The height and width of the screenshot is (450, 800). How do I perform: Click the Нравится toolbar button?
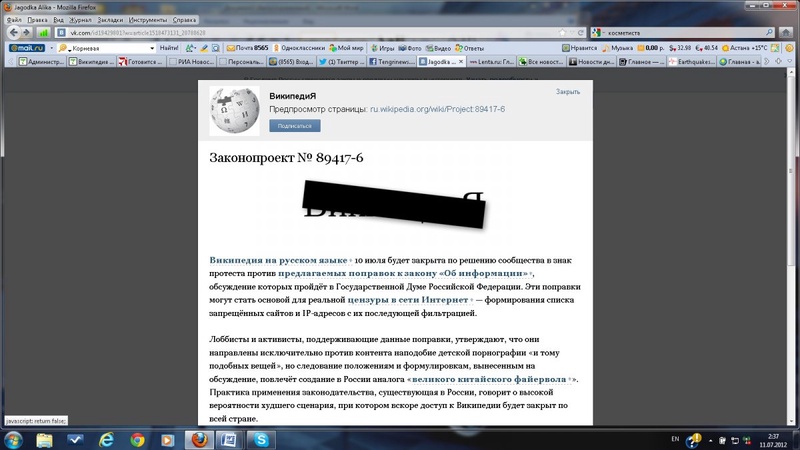(x=580, y=48)
